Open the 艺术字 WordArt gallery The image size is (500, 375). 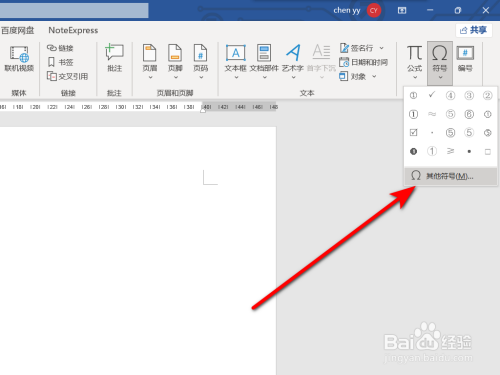(x=293, y=62)
